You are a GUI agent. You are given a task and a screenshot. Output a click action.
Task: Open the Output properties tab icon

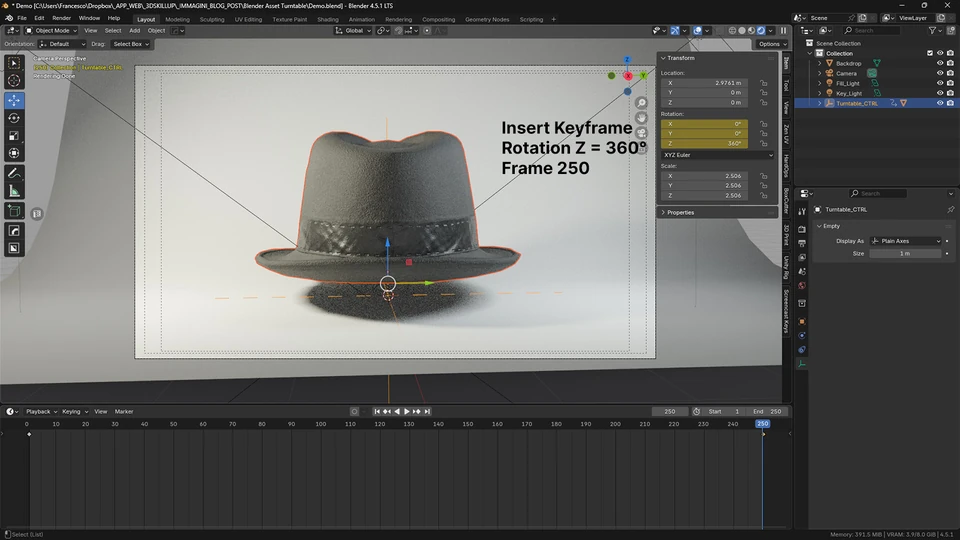(802, 244)
